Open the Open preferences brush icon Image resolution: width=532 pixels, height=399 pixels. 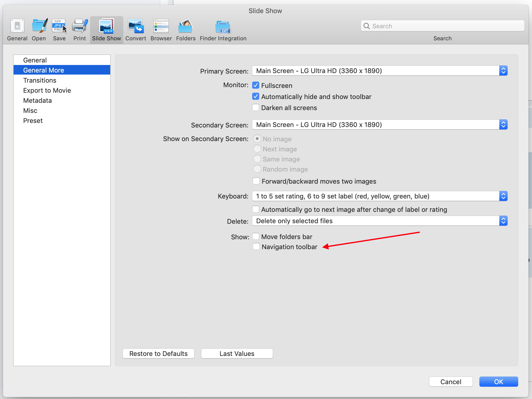[x=39, y=26]
